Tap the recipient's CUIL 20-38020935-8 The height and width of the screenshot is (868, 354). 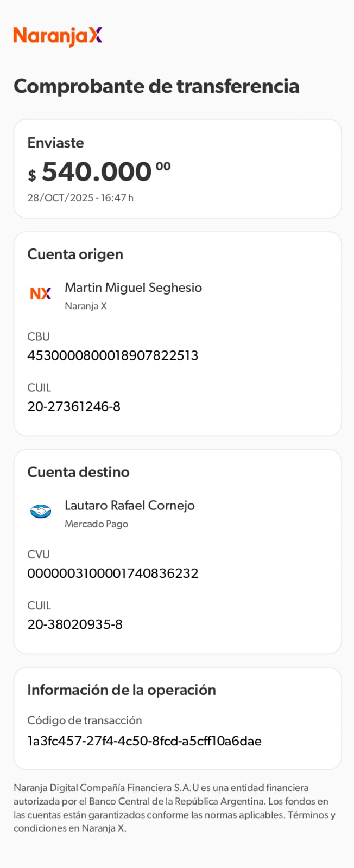click(x=75, y=624)
